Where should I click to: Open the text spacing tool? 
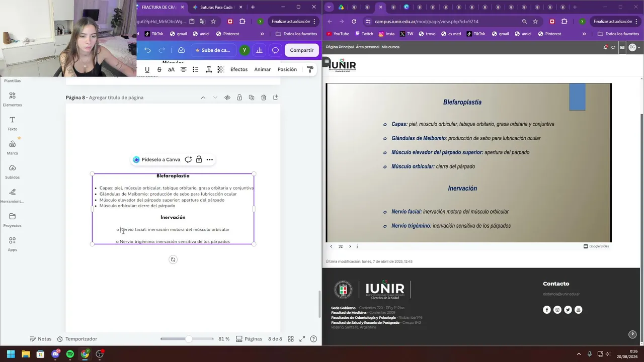pos(208,69)
